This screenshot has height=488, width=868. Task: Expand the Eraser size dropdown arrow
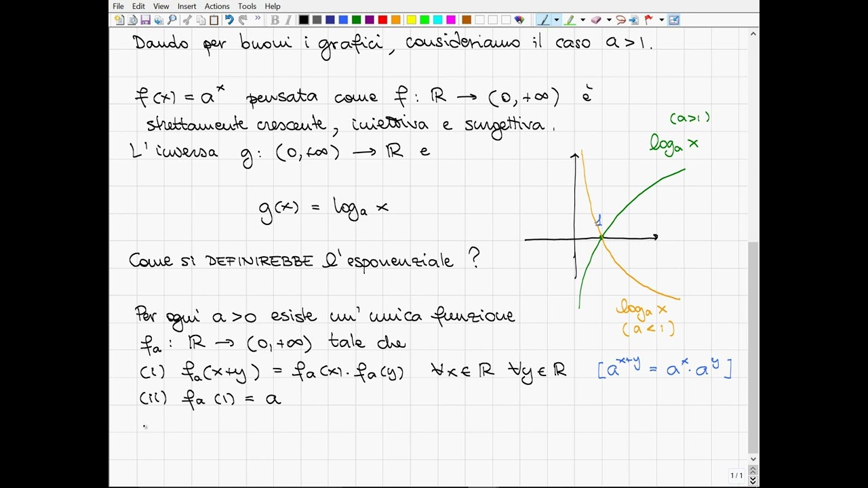[609, 20]
